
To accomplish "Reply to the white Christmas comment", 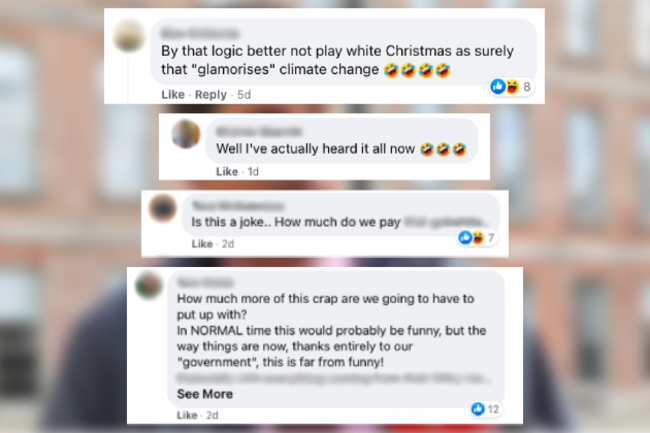I will pos(211,95).
